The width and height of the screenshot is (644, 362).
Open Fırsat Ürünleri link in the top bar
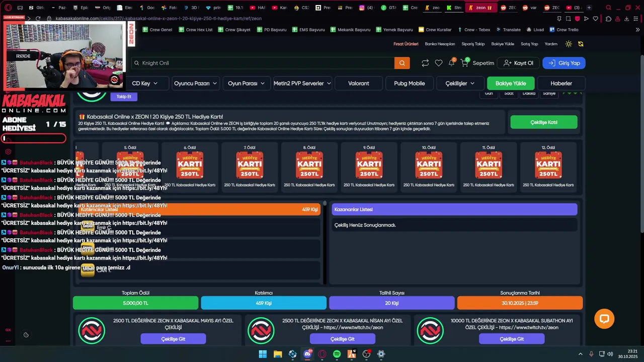click(x=406, y=44)
